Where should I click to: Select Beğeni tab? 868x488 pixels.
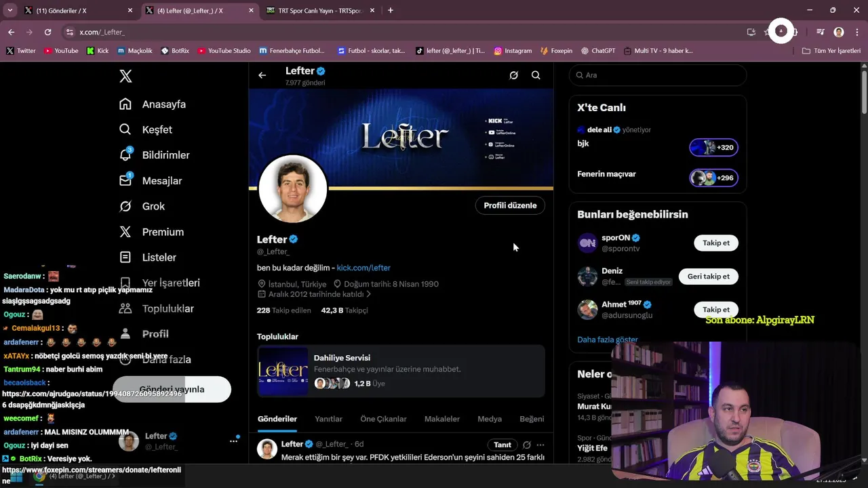coord(532,419)
